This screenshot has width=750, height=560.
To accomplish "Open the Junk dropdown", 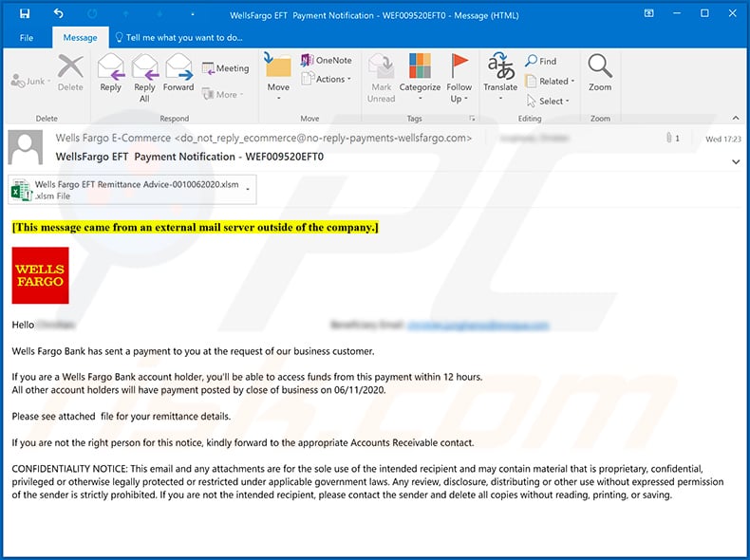I will (x=31, y=82).
